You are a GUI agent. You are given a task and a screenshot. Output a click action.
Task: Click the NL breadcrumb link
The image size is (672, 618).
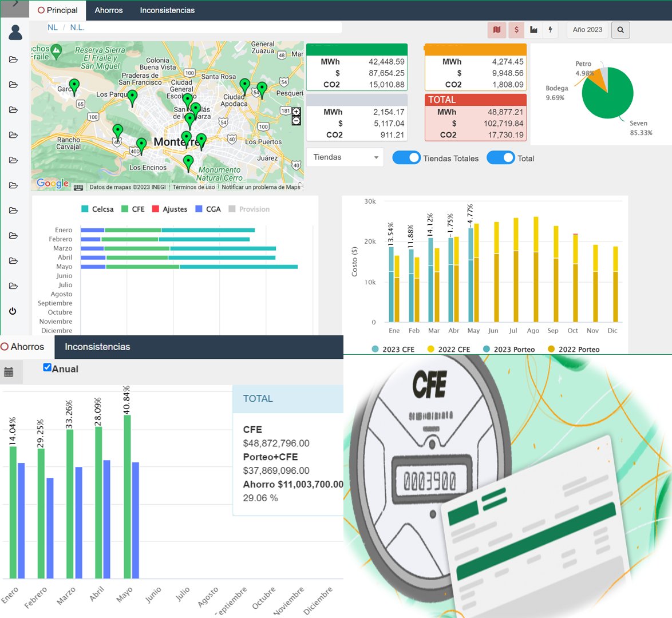tap(53, 27)
